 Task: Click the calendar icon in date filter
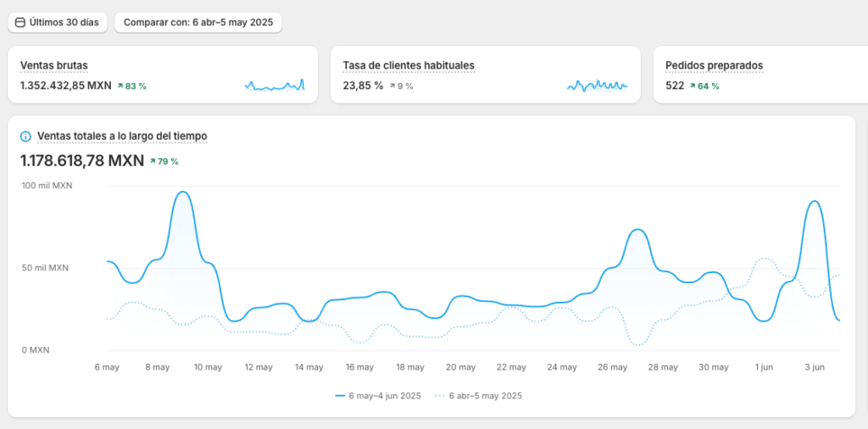[x=20, y=22]
